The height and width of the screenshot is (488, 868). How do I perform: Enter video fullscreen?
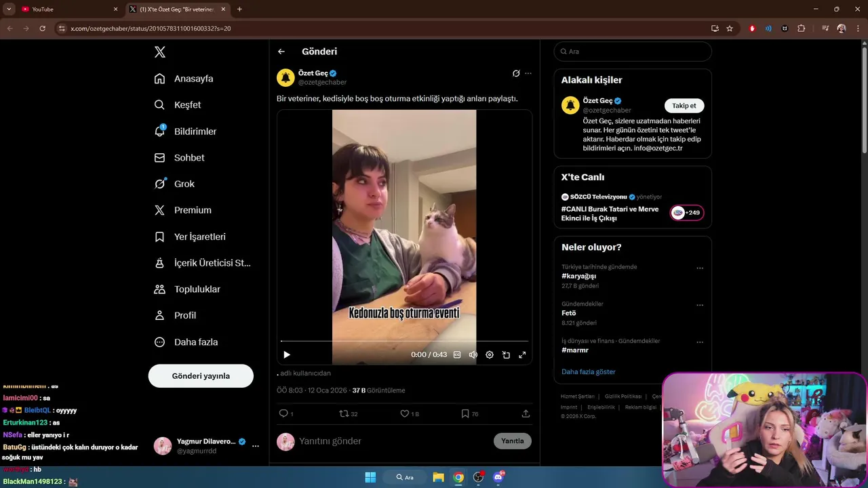(522, 354)
